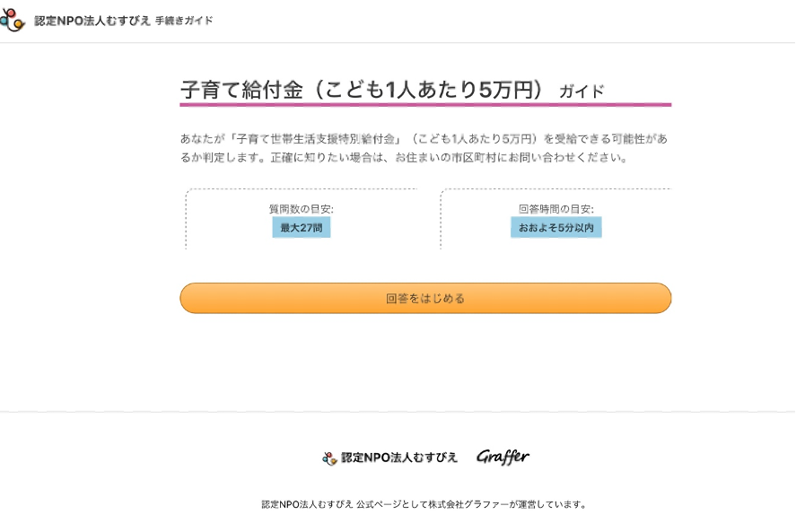This screenshot has height=532, width=796.
Task: Click the ガイド label beside the title
Action: pos(582,92)
